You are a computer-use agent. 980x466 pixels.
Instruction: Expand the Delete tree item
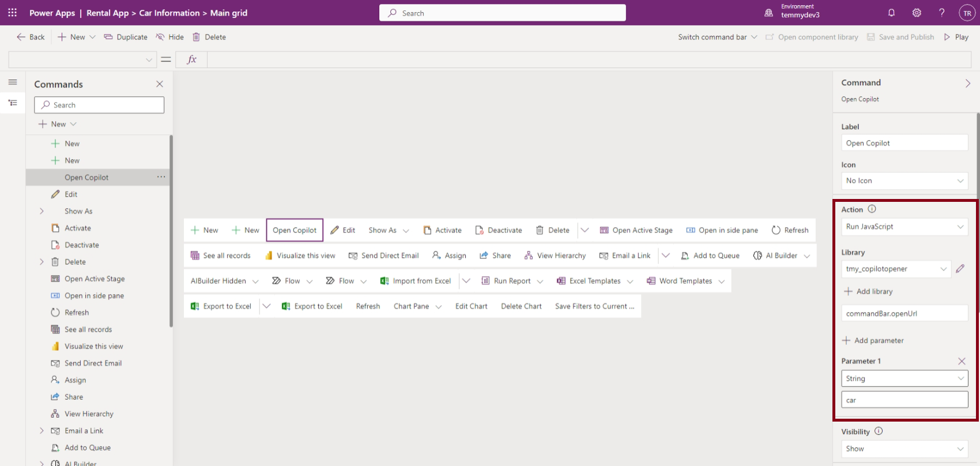click(x=42, y=262)
